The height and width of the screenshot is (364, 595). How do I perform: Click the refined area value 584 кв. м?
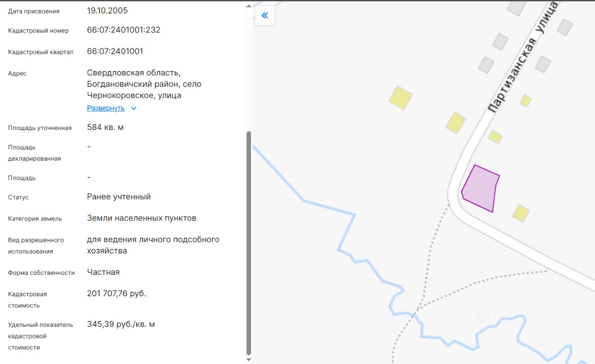(x=105, y=127)
